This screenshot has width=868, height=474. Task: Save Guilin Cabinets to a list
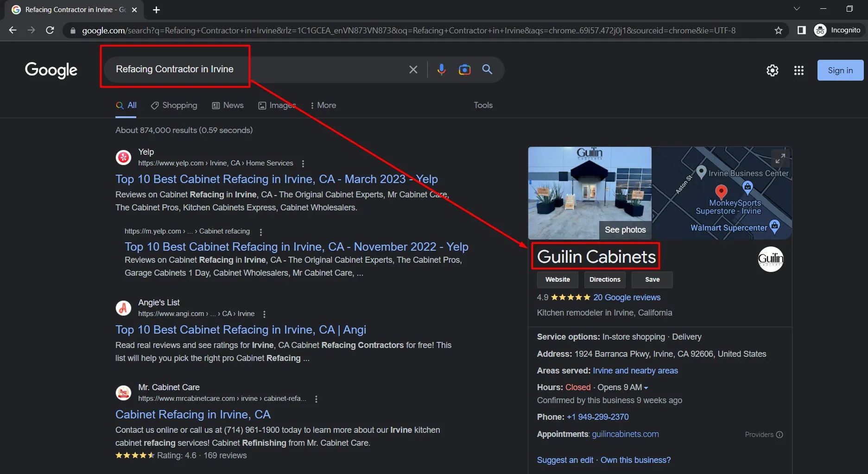click(x=652, y=280)
